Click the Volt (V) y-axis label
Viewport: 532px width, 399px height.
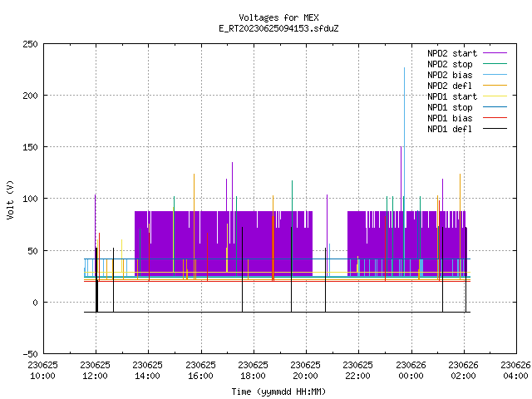[x=10, y=199]
